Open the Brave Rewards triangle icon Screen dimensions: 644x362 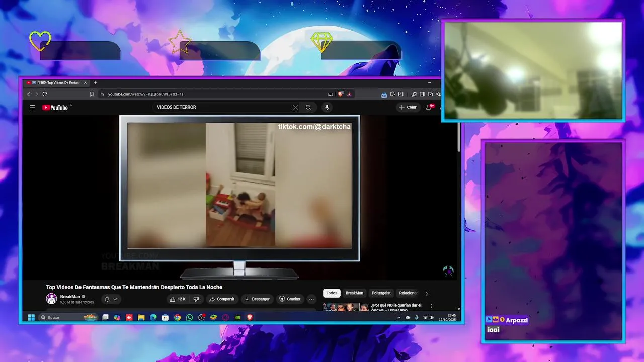tap(349, 94)
